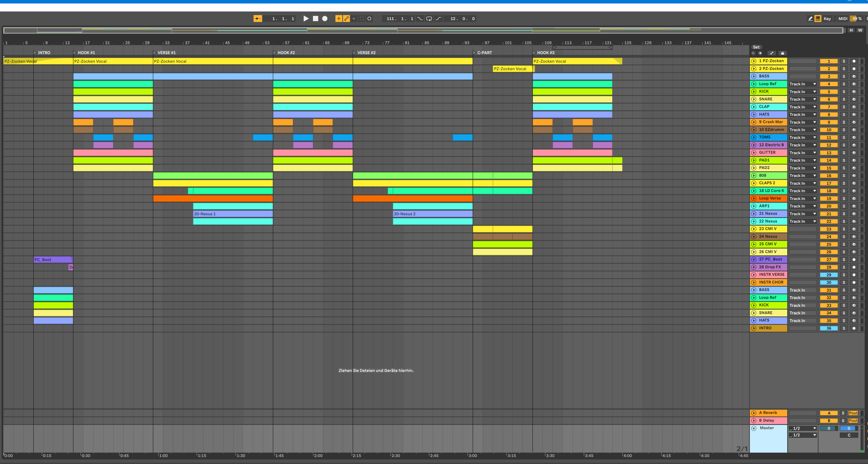The height and width of the screenshot is (464, 868).
Task: Open Track In dropdown on SNARE track
Action: [803, 100]
